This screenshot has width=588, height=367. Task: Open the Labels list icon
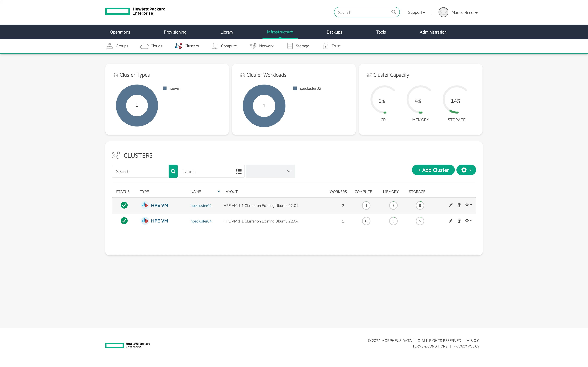(x=239, y=171)
